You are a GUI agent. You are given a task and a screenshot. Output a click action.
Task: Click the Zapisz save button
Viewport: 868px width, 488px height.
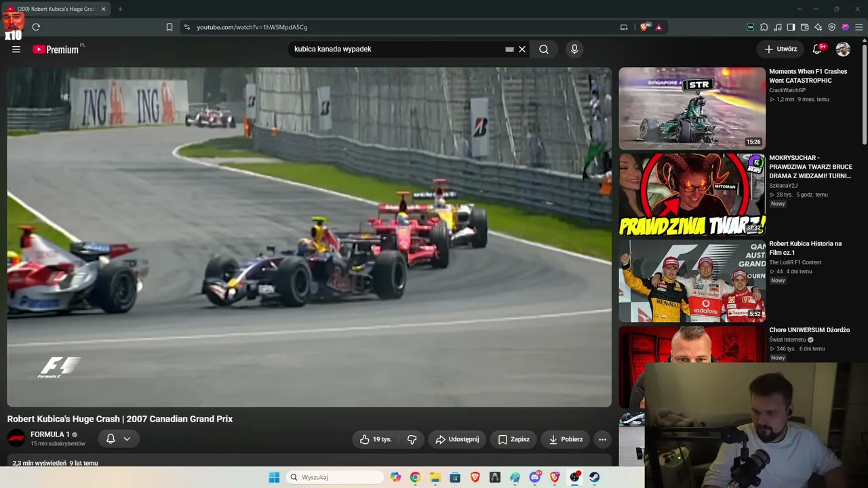514,439
